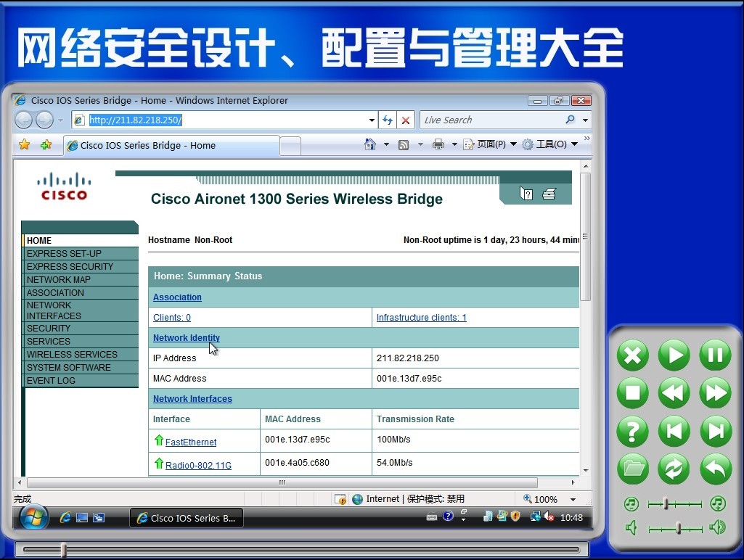Pause the tutorial with the pause button
Image resolution: width=744 pixels, height=560 pixels.
[715, 355]
